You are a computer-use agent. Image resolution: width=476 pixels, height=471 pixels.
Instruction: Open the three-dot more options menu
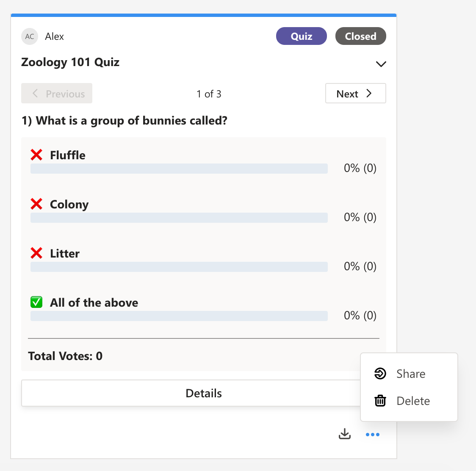373,435
